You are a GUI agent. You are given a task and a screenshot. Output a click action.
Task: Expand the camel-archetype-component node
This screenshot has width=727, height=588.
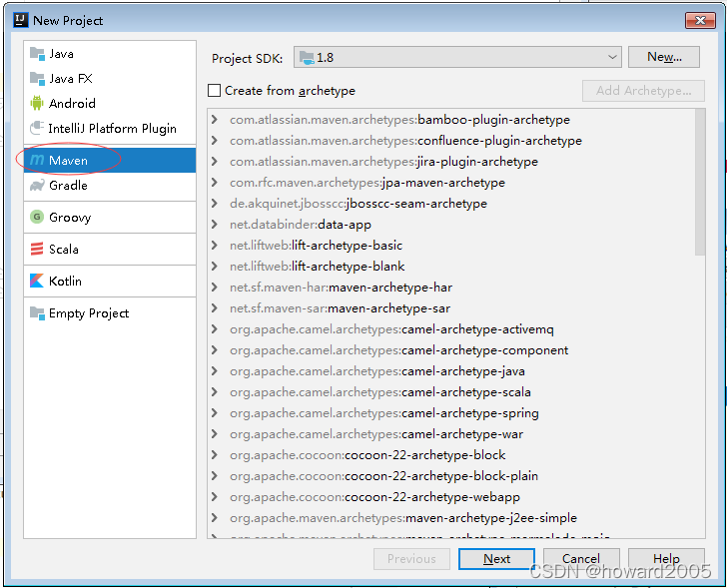pos(214,350)
